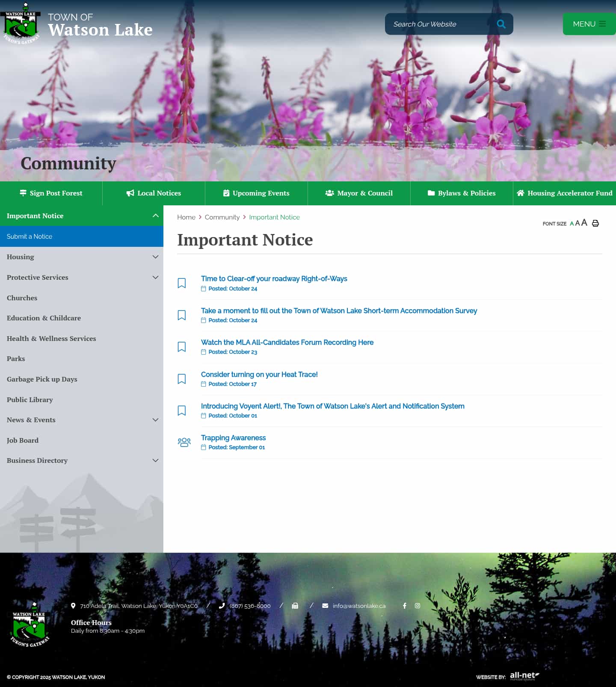
Task: Click the footer fax icon
Action: [x=295, y=606]
